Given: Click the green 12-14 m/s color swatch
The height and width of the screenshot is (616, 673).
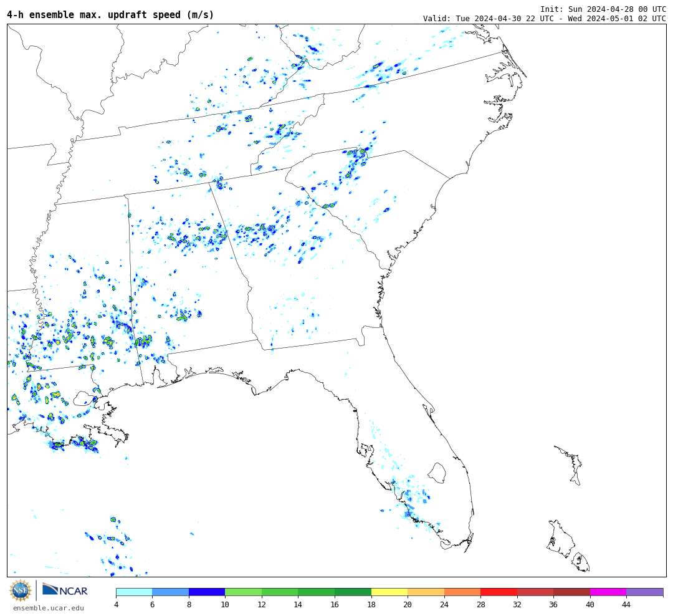Looking at the screenshot, I should point(280,592).
